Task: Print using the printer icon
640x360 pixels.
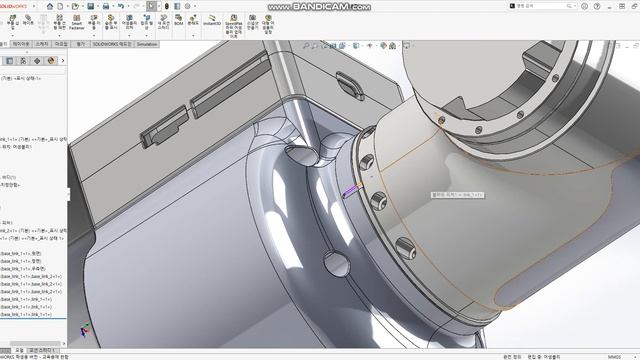Action: pos(106,6)
